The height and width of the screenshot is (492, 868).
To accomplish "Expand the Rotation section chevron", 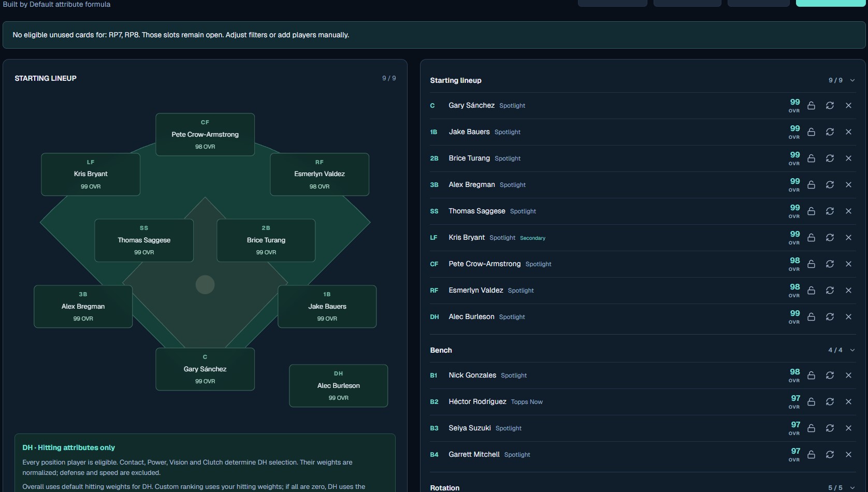I will [852, 488].
